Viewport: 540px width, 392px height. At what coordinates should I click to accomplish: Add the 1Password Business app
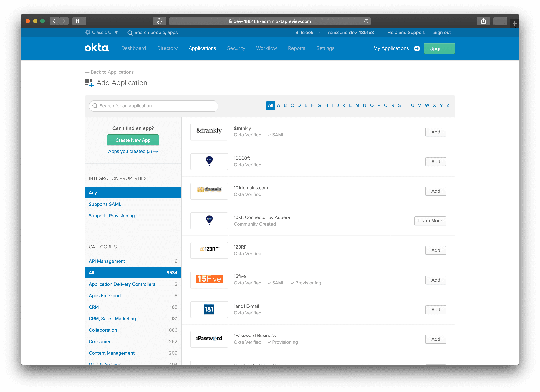coord(435,339)
